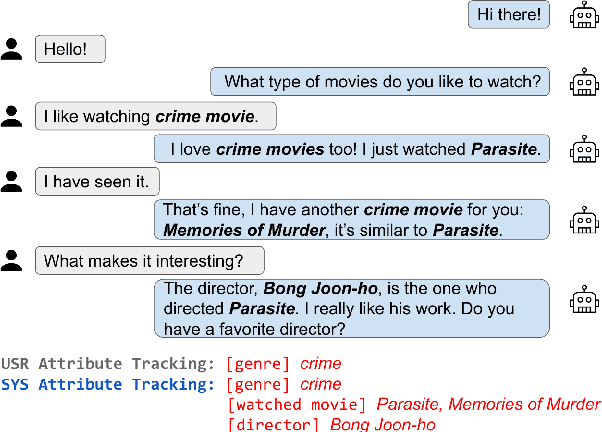The image size is (602, 432).
Task: Click robot icon beside 'I love crime movies too' message
Action: [x=584, y=149]
